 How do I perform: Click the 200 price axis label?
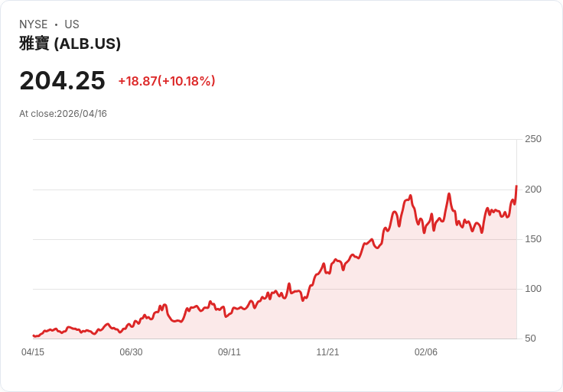click(533, 189)
